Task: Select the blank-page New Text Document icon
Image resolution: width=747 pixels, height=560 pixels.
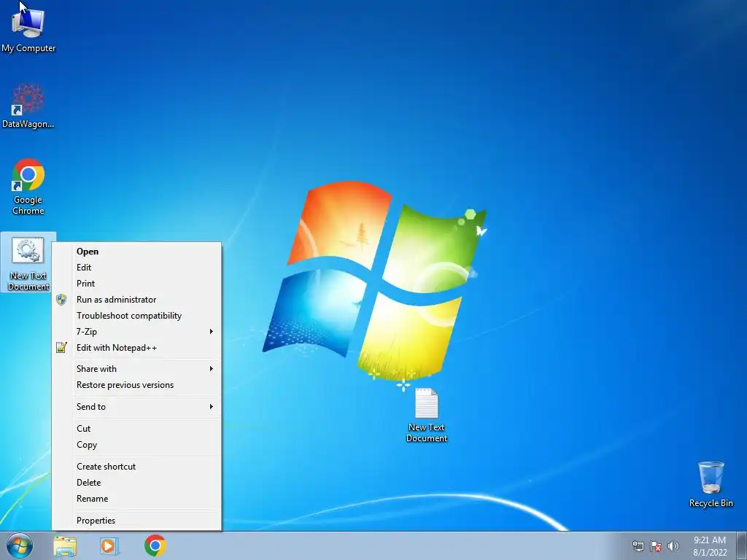Action: (x=426, y=415)
